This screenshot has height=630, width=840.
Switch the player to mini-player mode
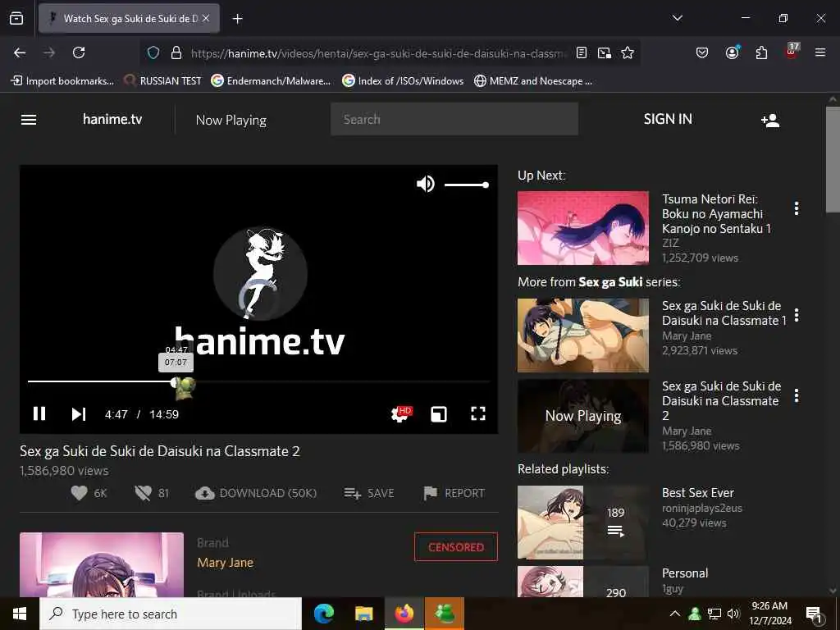point(439,413)
